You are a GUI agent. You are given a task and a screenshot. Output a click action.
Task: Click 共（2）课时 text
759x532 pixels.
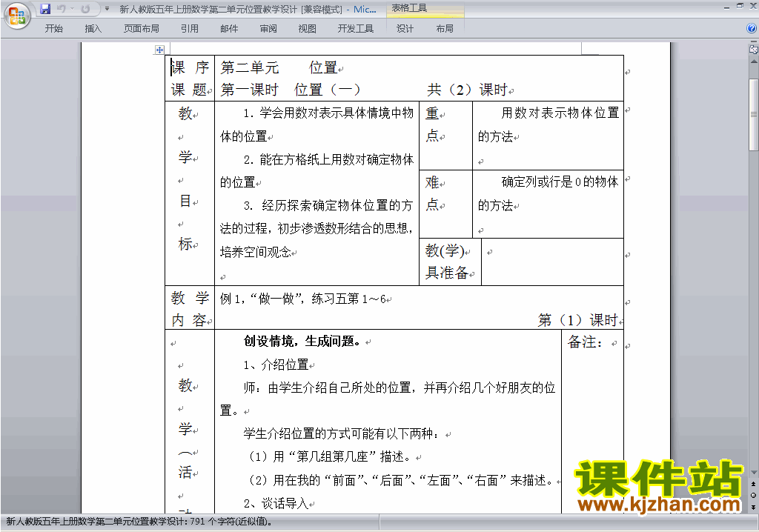coord(468,90)
